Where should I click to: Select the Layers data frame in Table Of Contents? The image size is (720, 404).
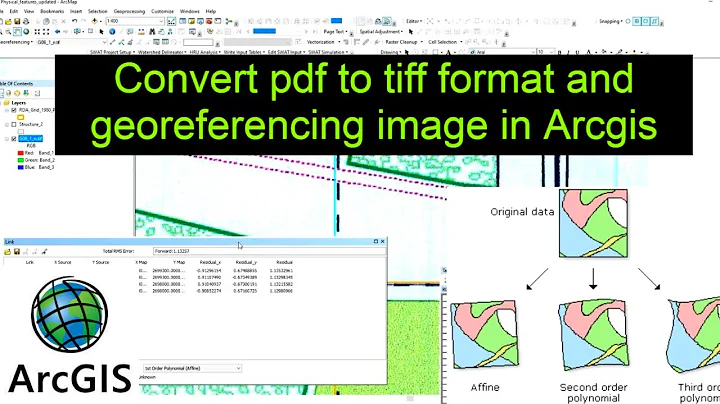(18, 103)
